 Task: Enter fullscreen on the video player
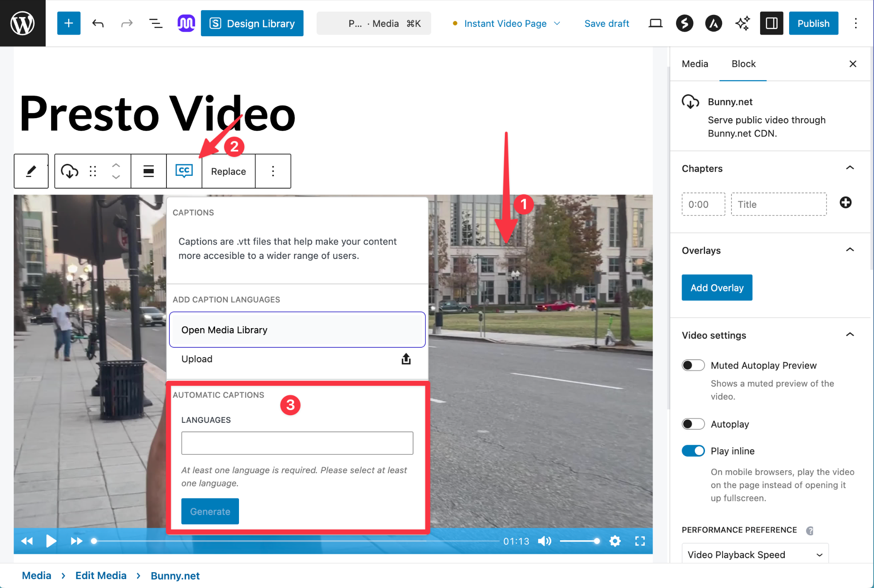(x=640, y=541)
